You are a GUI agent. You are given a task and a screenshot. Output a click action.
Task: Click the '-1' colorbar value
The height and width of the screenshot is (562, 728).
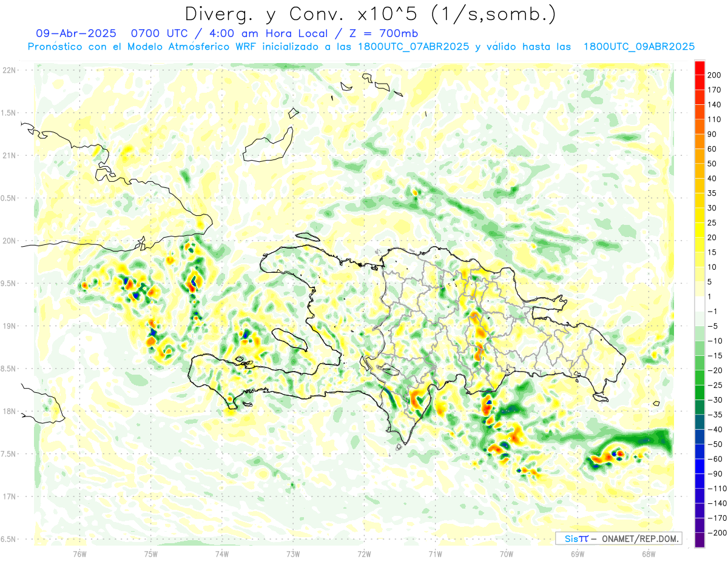pos(712,311)
